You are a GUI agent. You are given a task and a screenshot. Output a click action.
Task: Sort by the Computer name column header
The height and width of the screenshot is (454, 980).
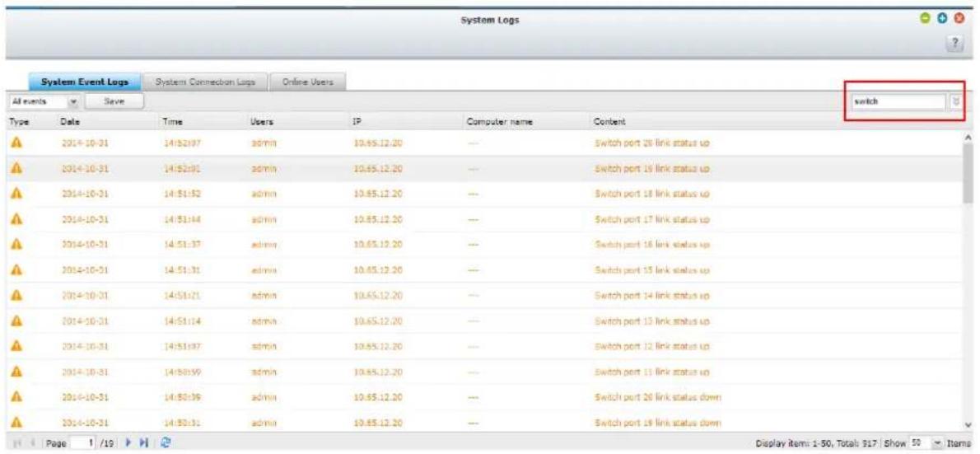pyautogui.click(x=498, y=121)
